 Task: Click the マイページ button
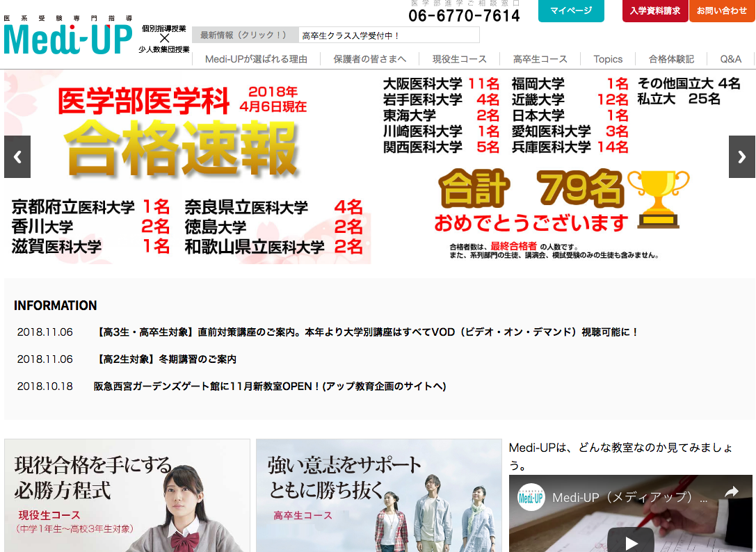(571, 11)
